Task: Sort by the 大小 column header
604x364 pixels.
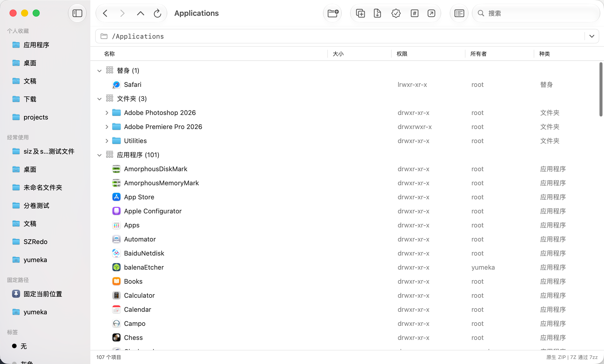Action: (338, 54)
